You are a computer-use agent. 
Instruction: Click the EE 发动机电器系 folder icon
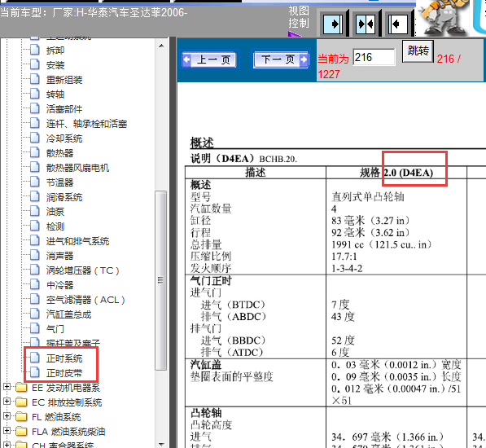pyautogui.click(x=21, y=388)
